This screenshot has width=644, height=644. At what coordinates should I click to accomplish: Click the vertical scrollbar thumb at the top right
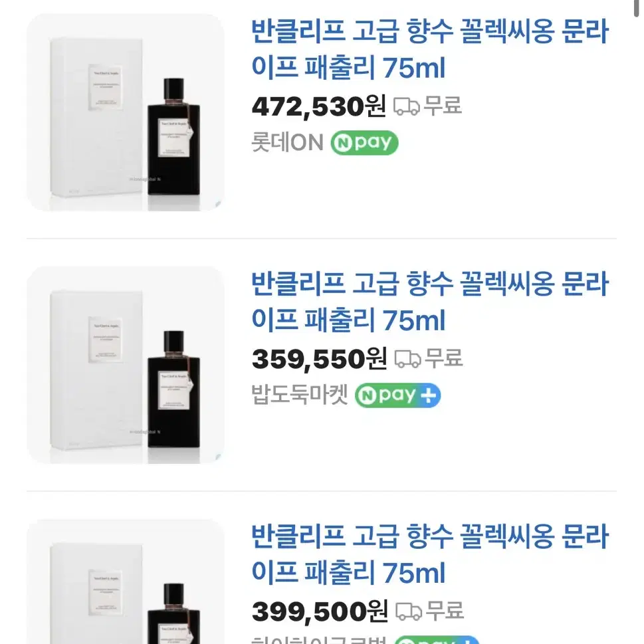[x=636, y=8]
